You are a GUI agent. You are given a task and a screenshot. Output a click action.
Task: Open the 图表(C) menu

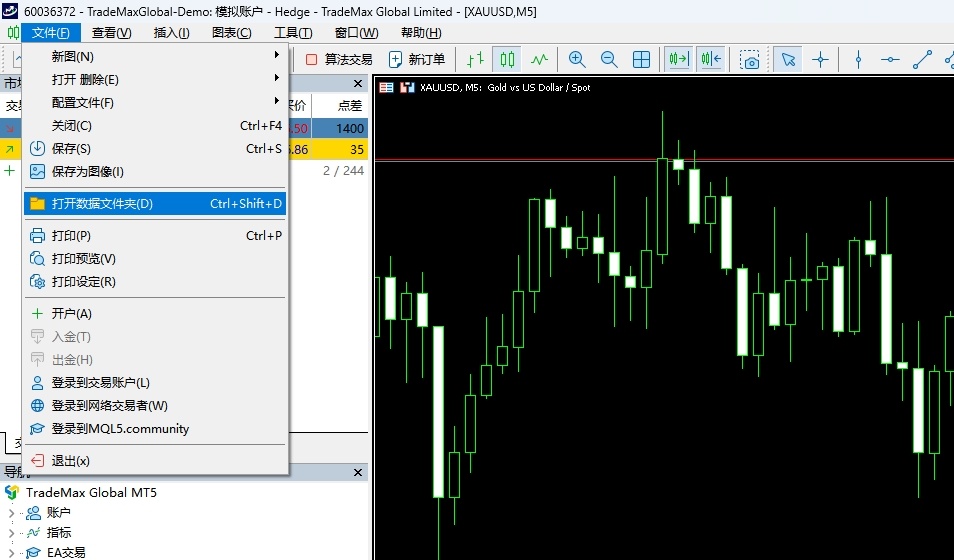[232, 33]
